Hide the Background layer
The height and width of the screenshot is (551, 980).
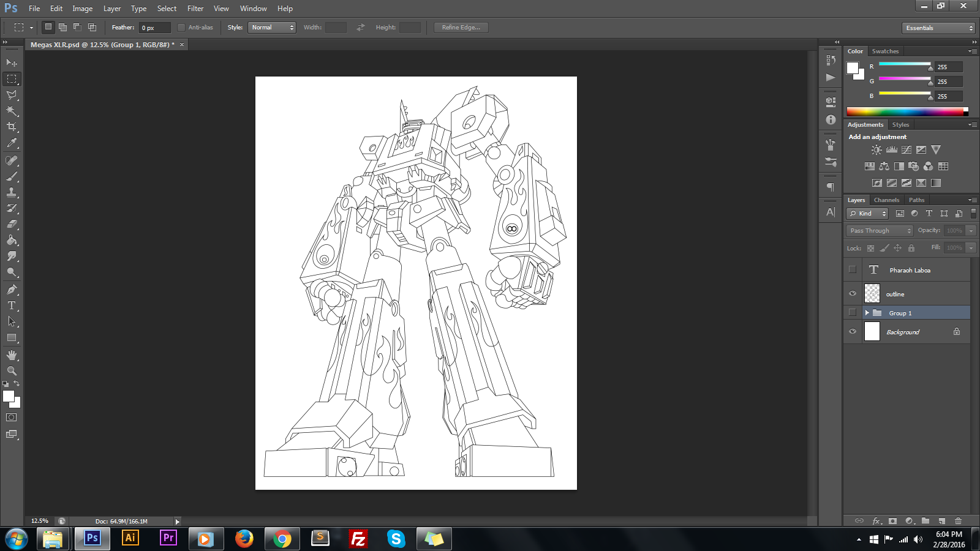[x=853, y=332]
